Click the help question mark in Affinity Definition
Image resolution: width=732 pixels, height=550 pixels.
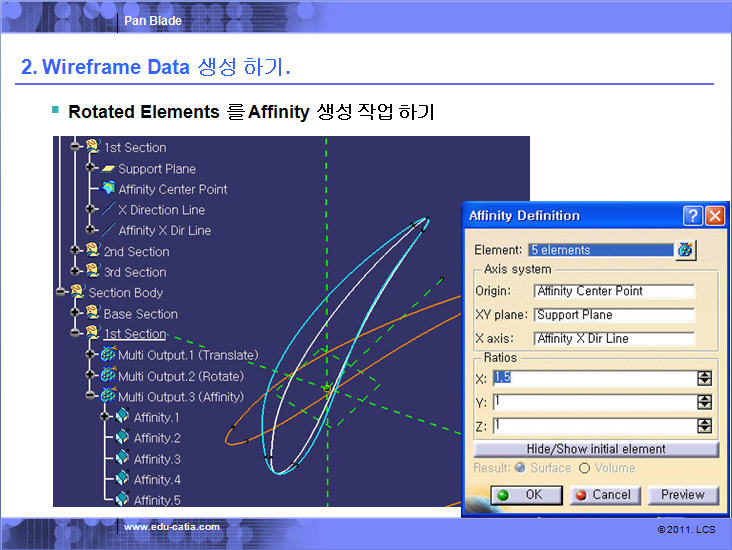tap(692, 216)
